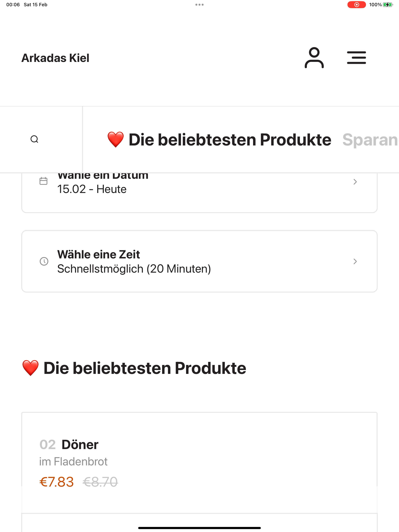The image size is (399, 532).
Task: Tap the discounted price €7.83
Action: tap(56, 482)
